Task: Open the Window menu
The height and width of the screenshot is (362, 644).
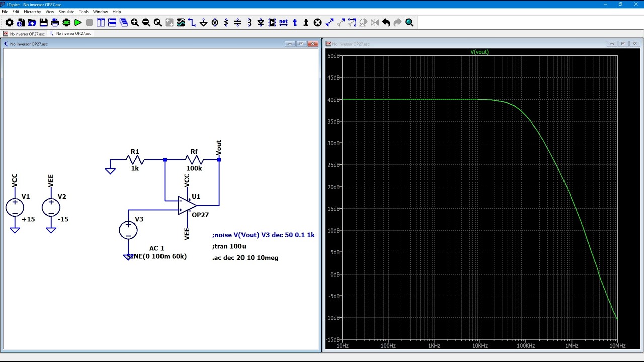Action: pos(100,12)
